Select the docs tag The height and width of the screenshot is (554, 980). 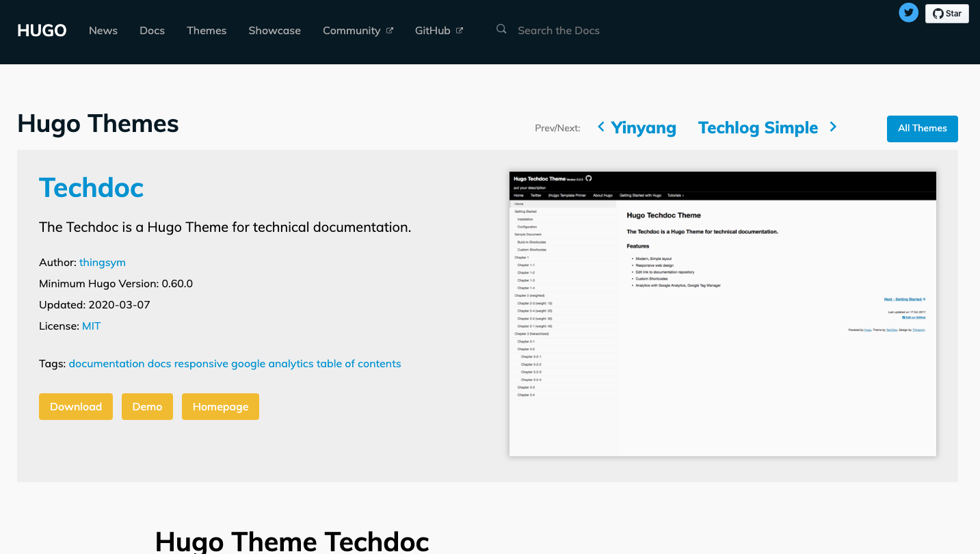[x=159, y=364]
